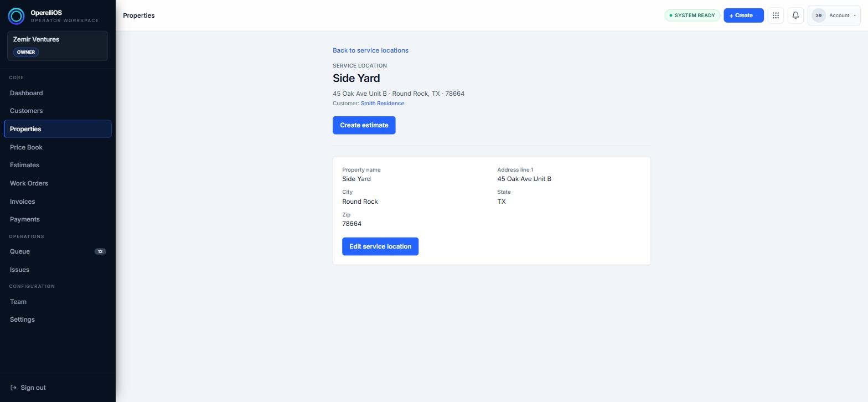Screen dimensions: 868x402
Task: Click the SYSTEM READY status badge
Action: 692,16
